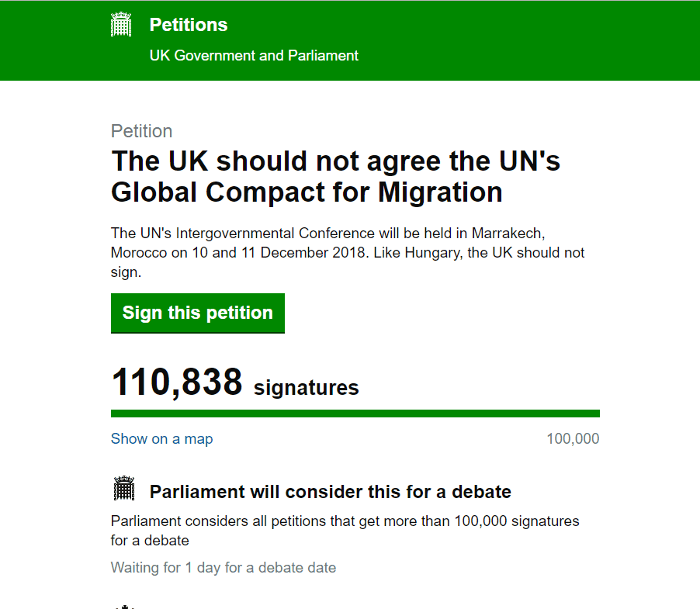This screenshot has height=609, width=700.
Task: Show signatures on a map
Action: (161, 439)
